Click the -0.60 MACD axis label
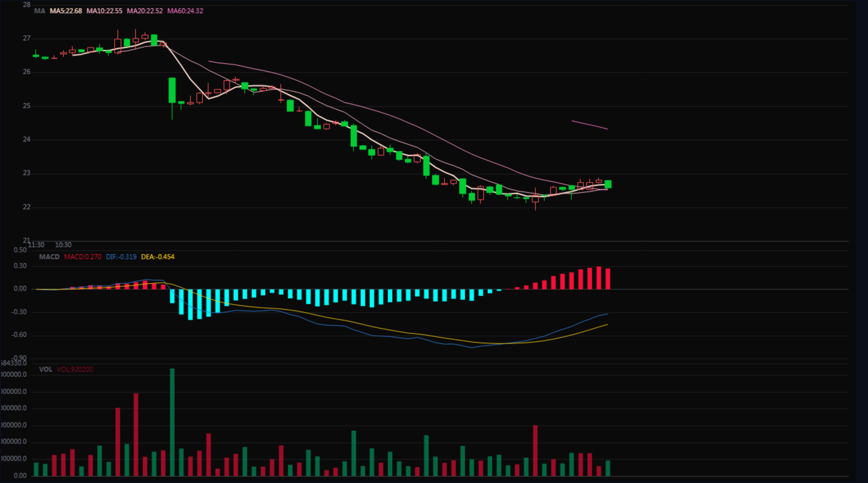Screen dimensions: 868x483 pos(19,335)
